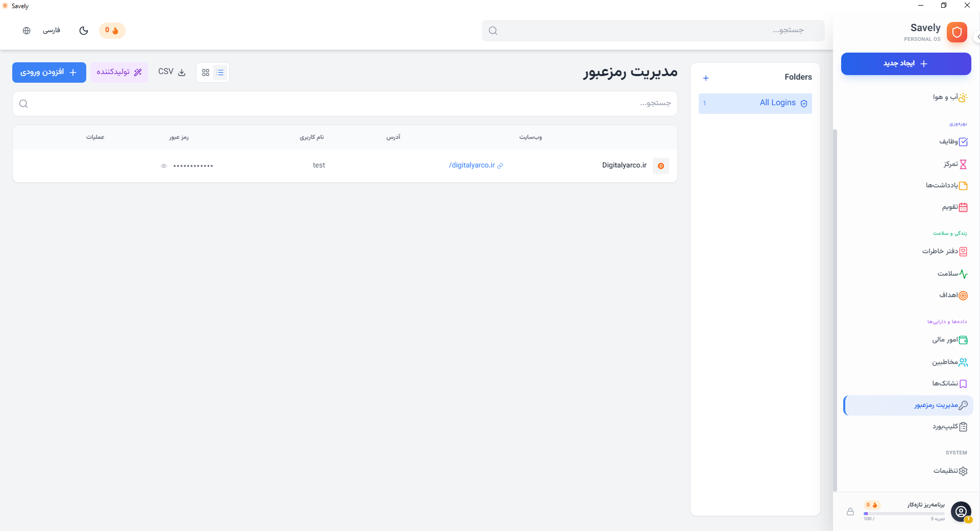Screen dimensions: 980x531
Task: Click افزودن ورودی to add entry
Action: [49, 73]
